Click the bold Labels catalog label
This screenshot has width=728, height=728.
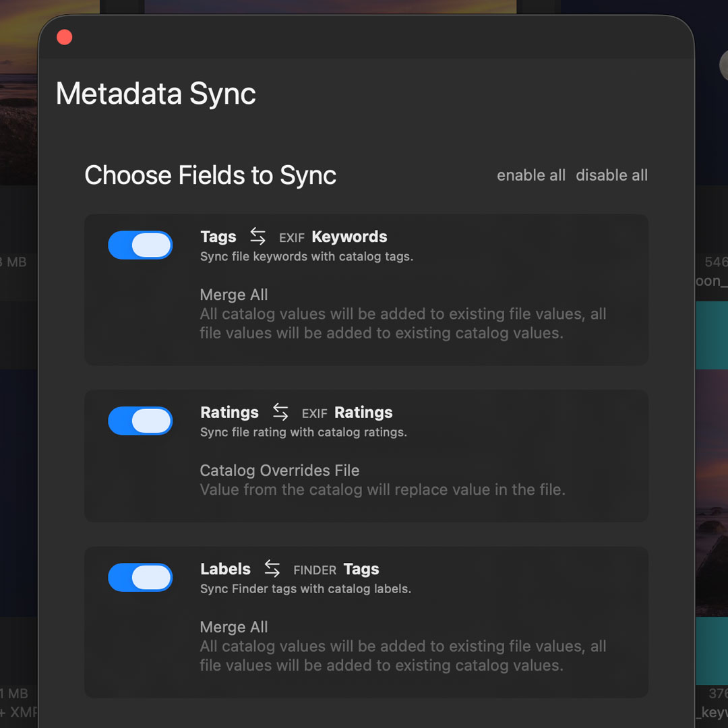225,569
